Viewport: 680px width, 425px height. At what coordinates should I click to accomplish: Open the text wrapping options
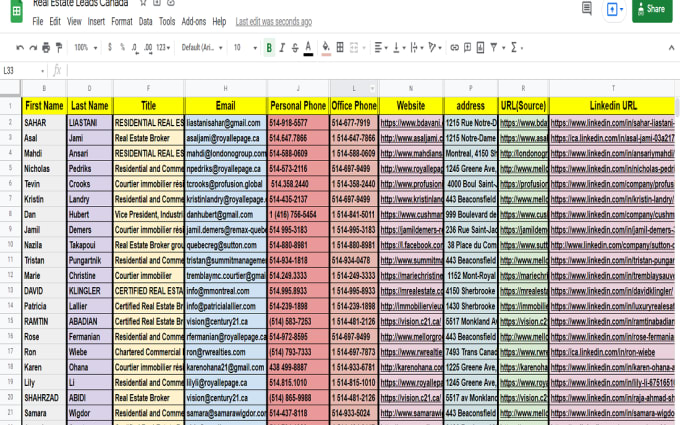coord(416,48)
